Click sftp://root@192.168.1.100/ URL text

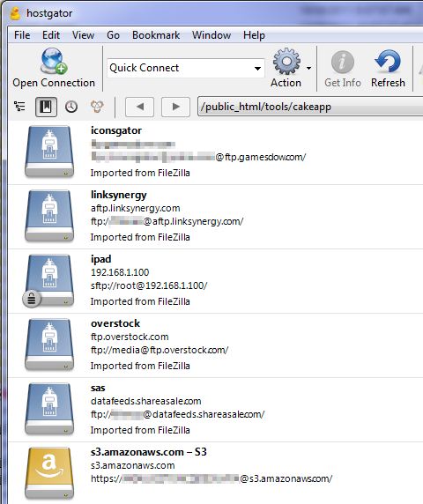coord(149,285)
